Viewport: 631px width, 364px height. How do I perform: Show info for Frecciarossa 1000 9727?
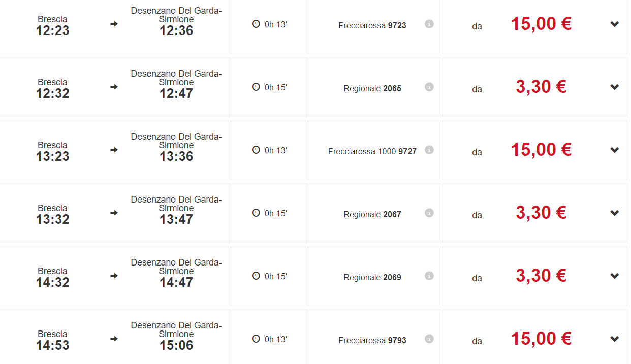tap(429, 150)
